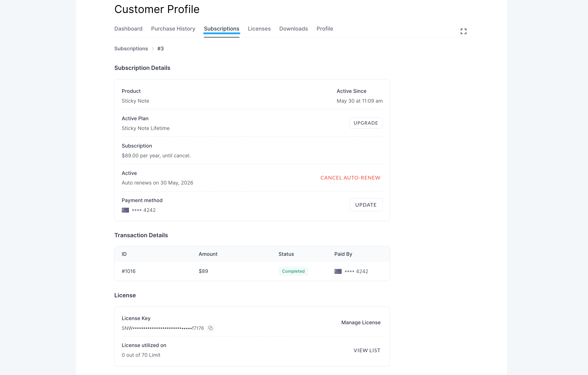The height and width of the screenshot is (375, 588).
Task: Click the card icon beside **** 4242 payment method
Action: click(125, 210)
